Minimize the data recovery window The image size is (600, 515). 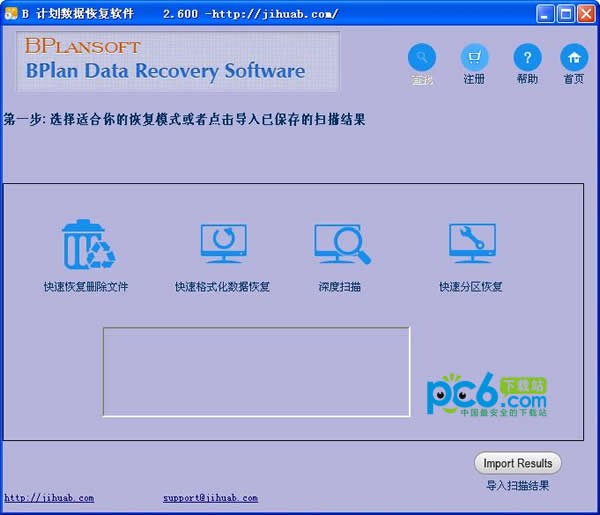click(545, 14)
